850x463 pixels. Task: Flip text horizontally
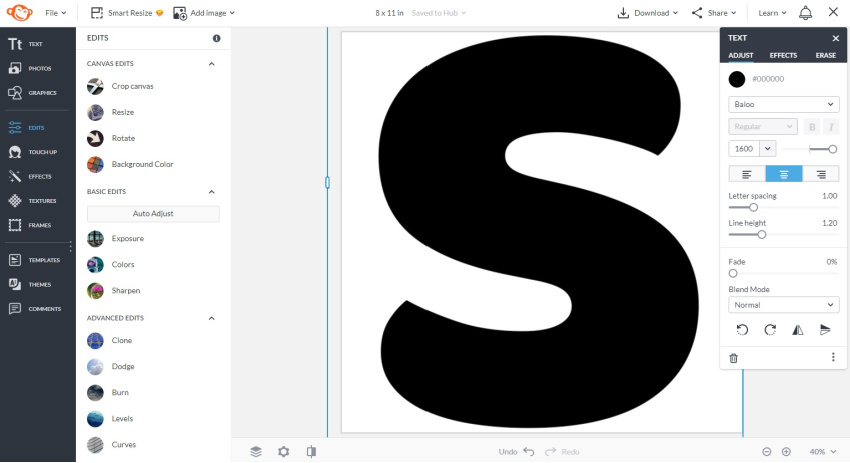coord(797,330)
